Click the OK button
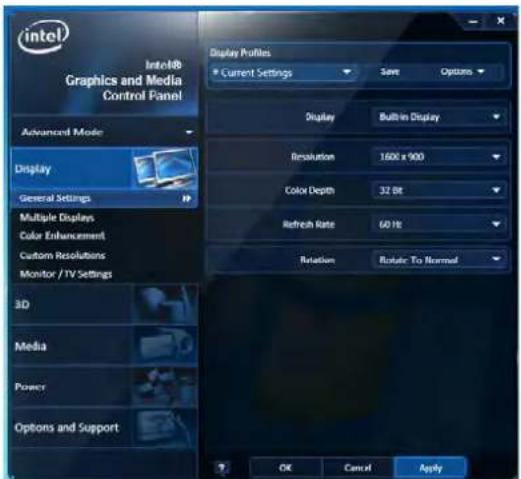The image size is (521, 479). click(x=286, y=468)
